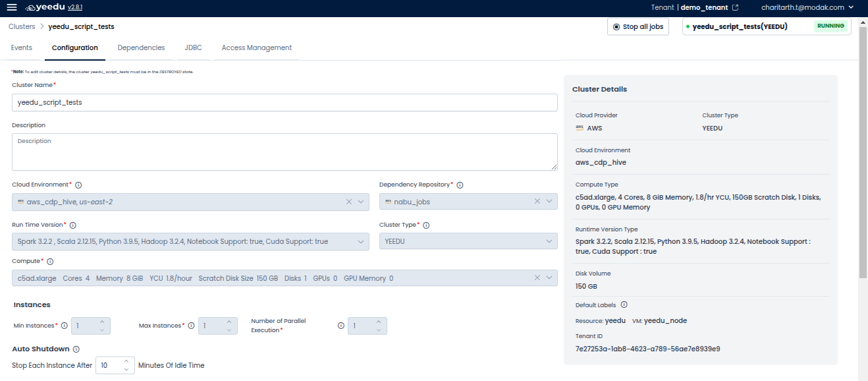This screenshot has height=381, width=868.
Task: Click the demo_tenant tenant link
Action: (x=704, y=8)
